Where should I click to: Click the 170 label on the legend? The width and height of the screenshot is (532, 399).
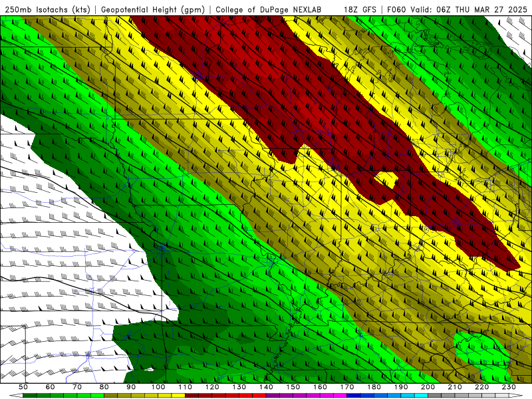click(x=346, y=387)
